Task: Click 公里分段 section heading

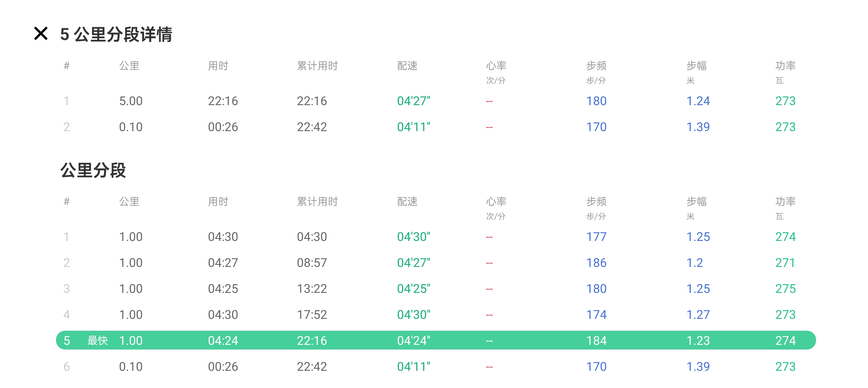Action: click(93, 170)
